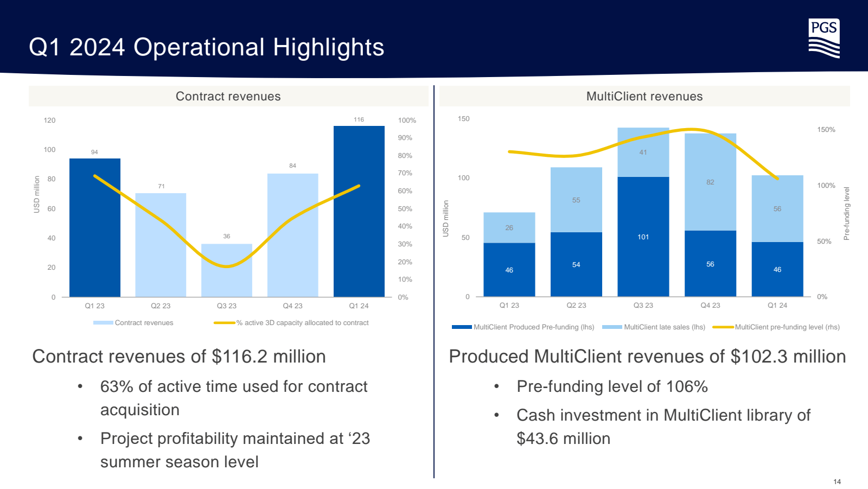Click the Q1 24 contract revenue bar labeled 116
Image resolution: width=868 pixels, height=489 pixels.
359,211
